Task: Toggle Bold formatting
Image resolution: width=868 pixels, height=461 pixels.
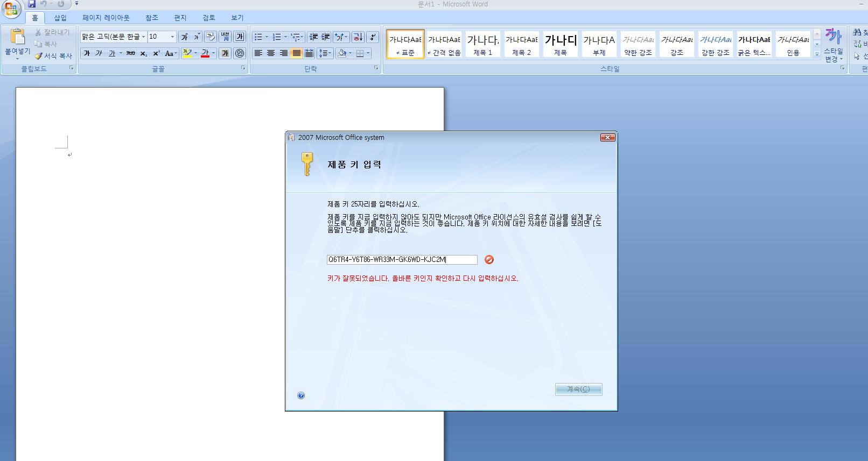Action: (x=87, y=53)
